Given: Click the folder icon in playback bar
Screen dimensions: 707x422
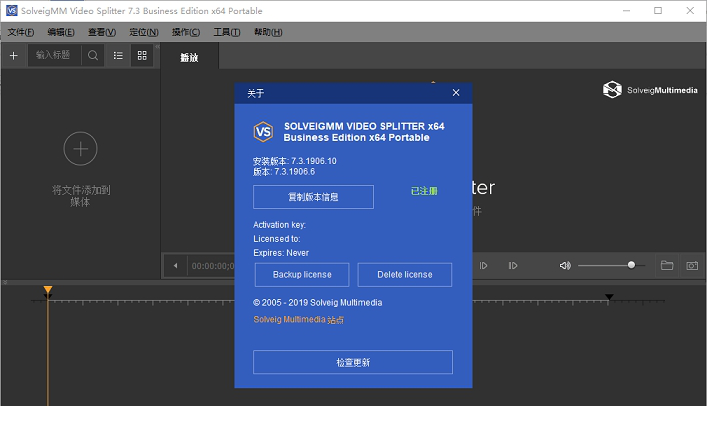Looking at the screenshot, I should tap(667, 266).
